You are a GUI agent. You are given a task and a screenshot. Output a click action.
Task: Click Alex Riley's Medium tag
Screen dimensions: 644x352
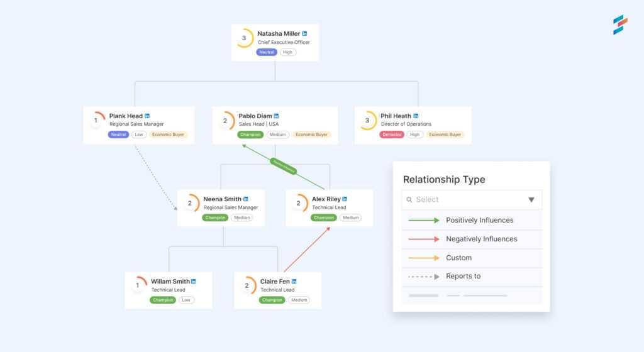[351, 218]
